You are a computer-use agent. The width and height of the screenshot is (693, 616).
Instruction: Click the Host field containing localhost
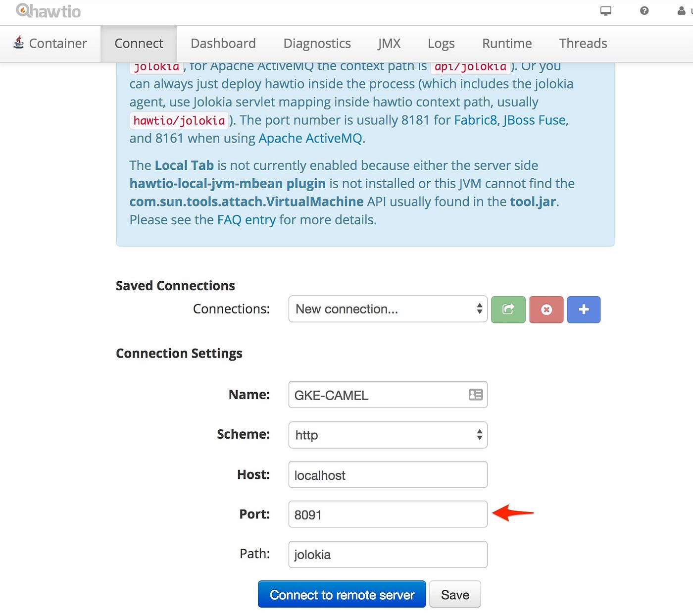pyautogui.click(x=388, y=474)
